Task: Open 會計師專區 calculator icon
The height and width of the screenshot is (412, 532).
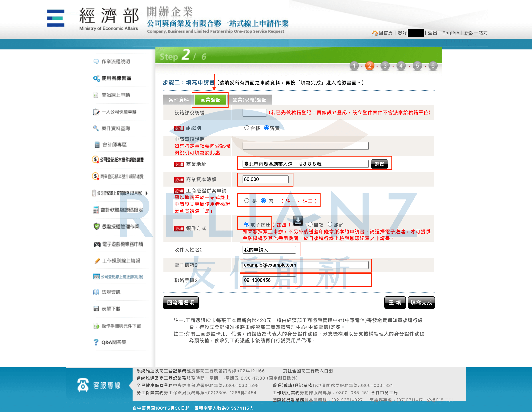Action: pyautogui.click(x=97, y=145)
